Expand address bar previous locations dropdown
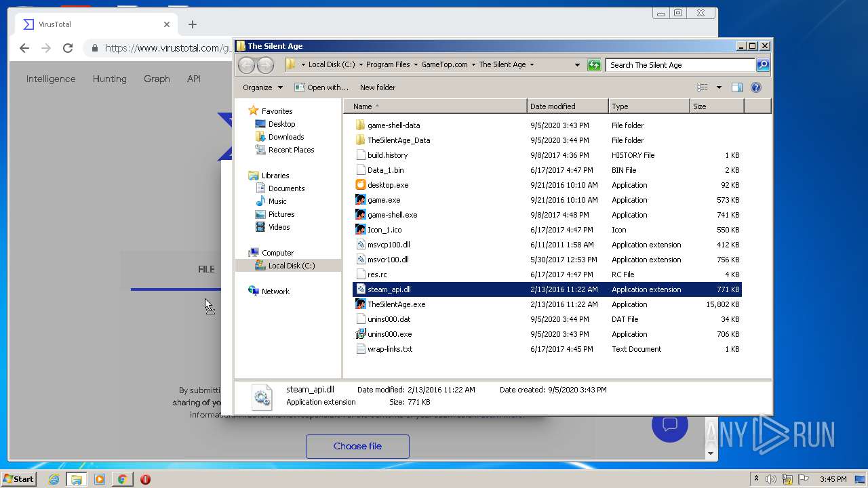The width and height of the screenshot is (868, 488). tap(577, 65)
